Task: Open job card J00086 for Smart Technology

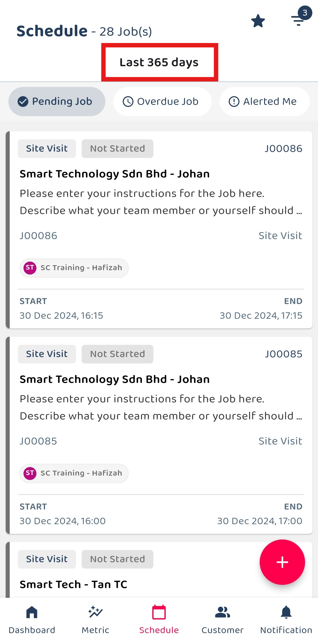Action: point(159,230)
